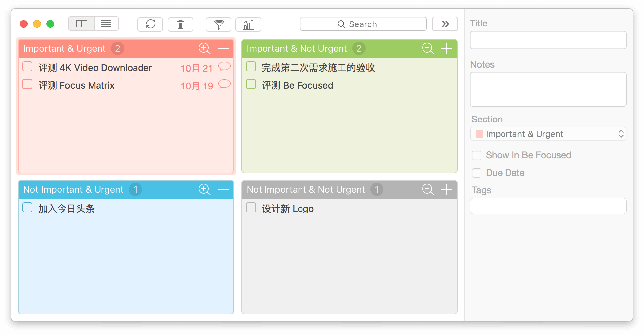Tick the 加入今日头条 task checkbox
This screenshot has height=335, width=644.
click(27, 208)
